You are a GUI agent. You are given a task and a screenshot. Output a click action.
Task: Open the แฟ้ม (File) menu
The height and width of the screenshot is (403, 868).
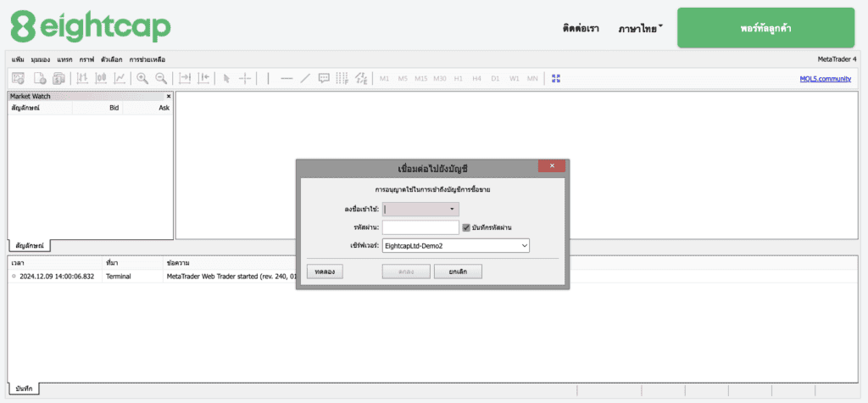pos(19,59)
